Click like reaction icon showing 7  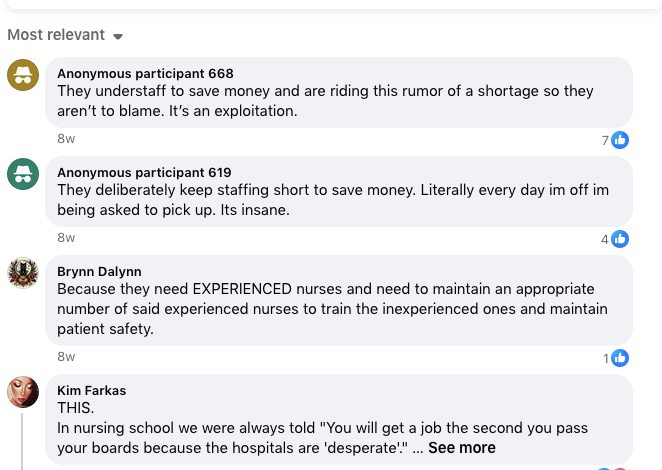point(620,140)
